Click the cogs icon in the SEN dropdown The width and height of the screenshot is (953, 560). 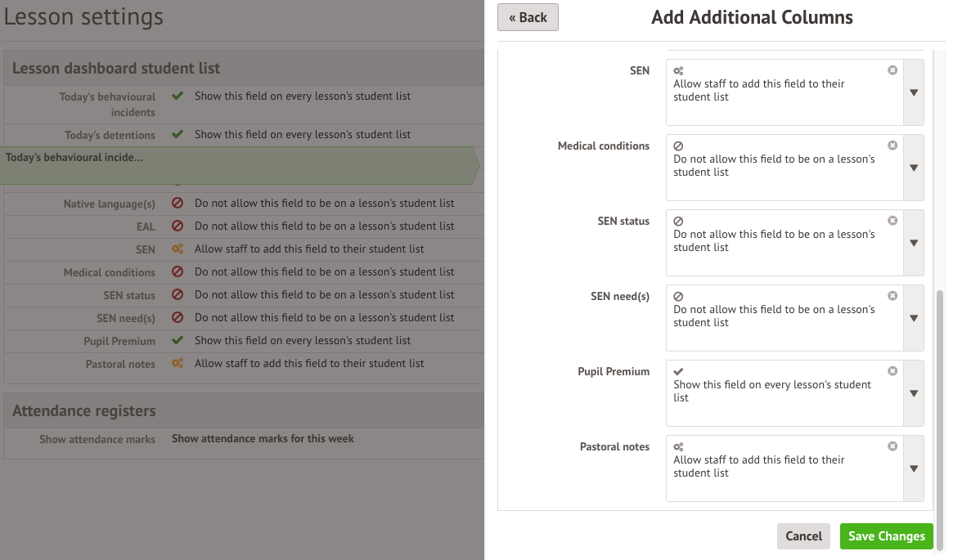678,71
